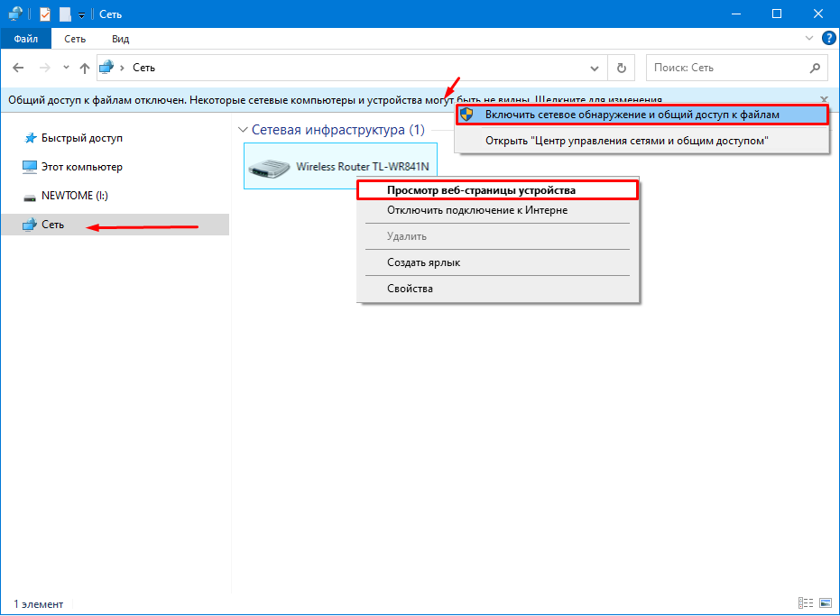Open recent locations dropdown arrow
840x616 pixels.
coord(66,68)
